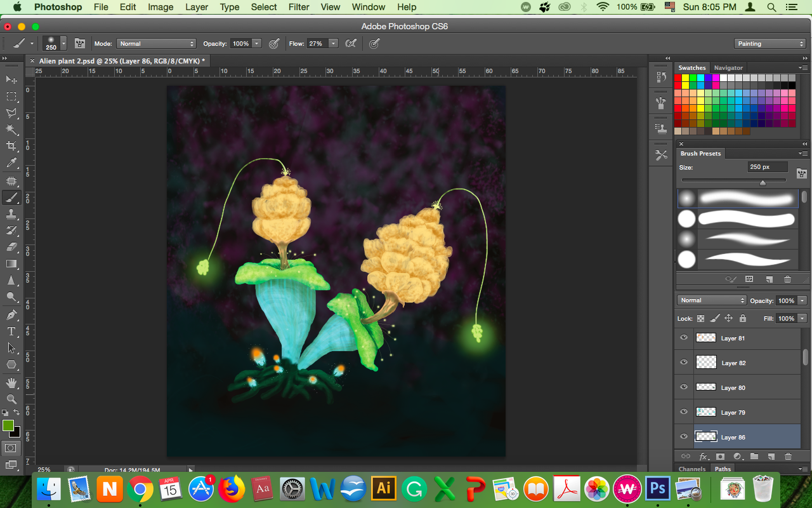The height and width of the screenshot is (508, 812).
Task: Select the Dodge tool
Action: click(x=11, y=297)
